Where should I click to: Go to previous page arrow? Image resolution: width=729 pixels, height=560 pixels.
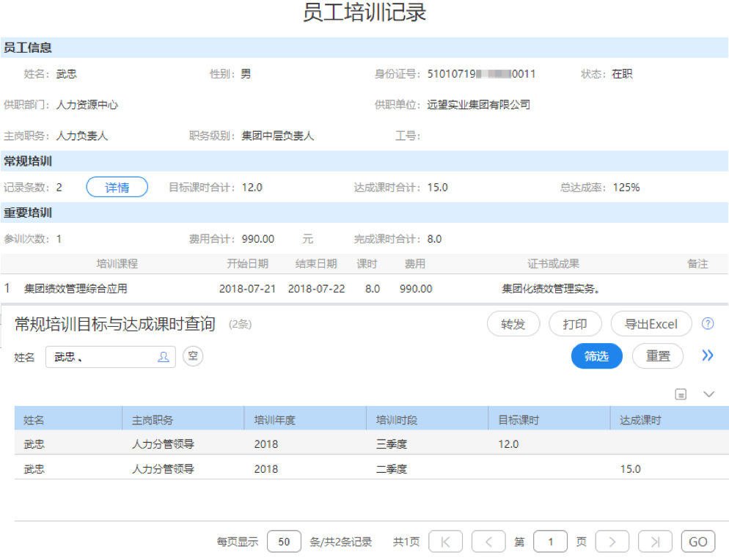coord(488,542)
